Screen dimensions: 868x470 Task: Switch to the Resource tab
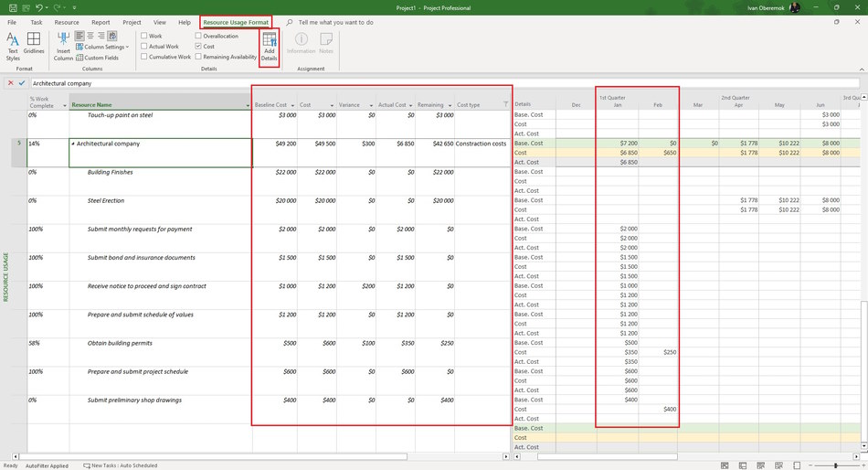coord(67,22)
